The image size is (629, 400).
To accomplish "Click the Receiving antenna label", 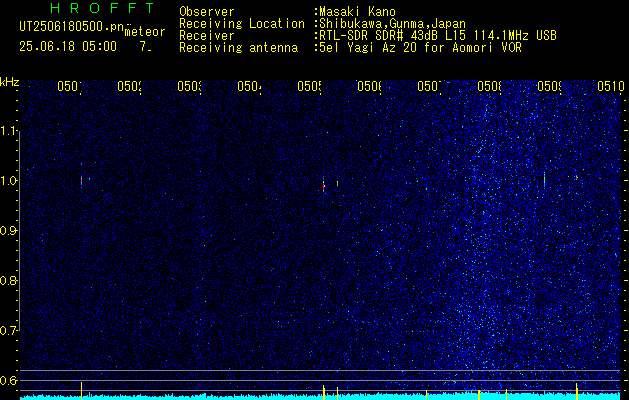I will pos(238,48).
